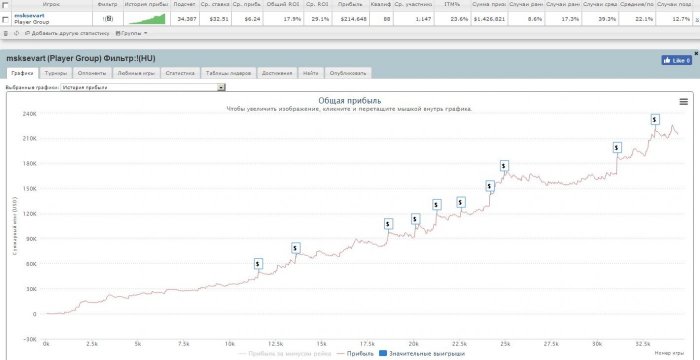Select the $32.51 average stake cell

coord(215,19)
